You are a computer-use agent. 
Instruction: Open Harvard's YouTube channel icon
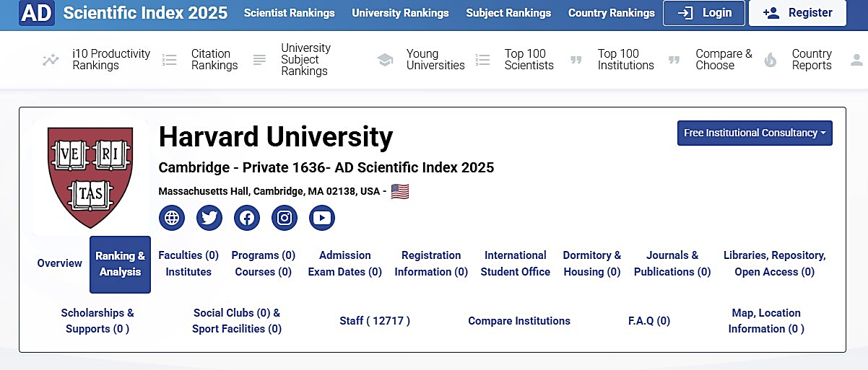322,218
